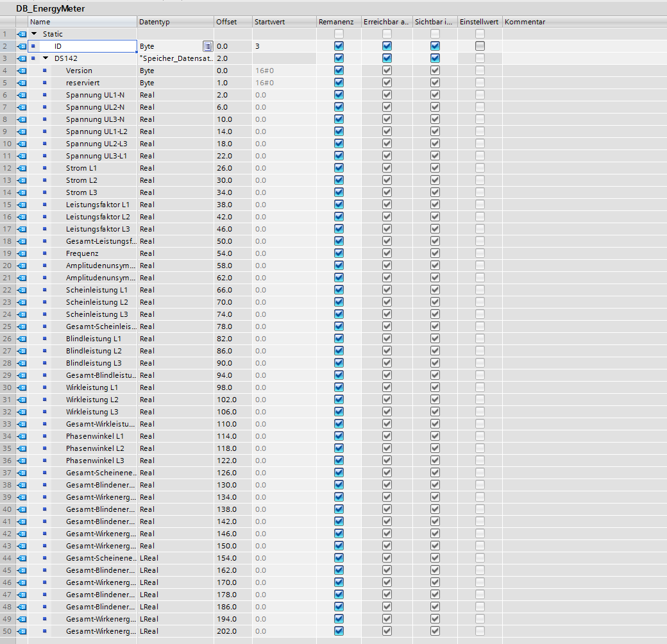This screenshot has width=667, height=644.
Task: Click the row icon beside Phasenwinkel L3
Action: tap(22, 461)
